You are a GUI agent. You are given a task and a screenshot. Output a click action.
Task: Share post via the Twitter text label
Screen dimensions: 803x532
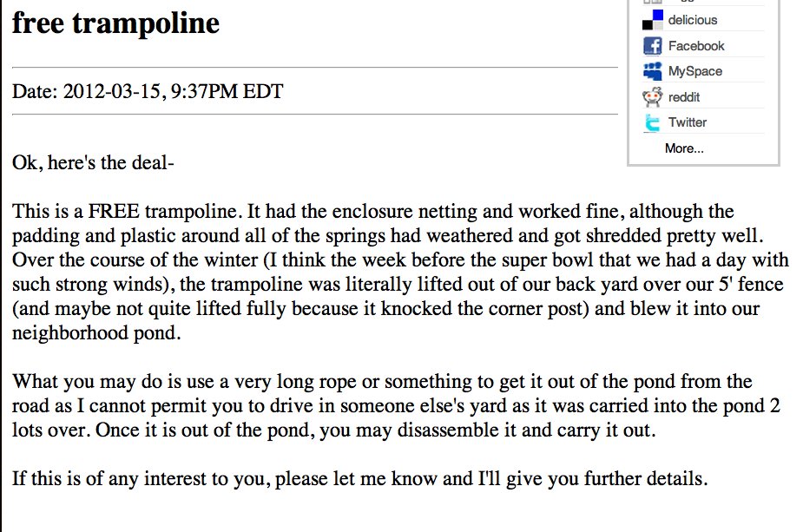coord(688,122)
